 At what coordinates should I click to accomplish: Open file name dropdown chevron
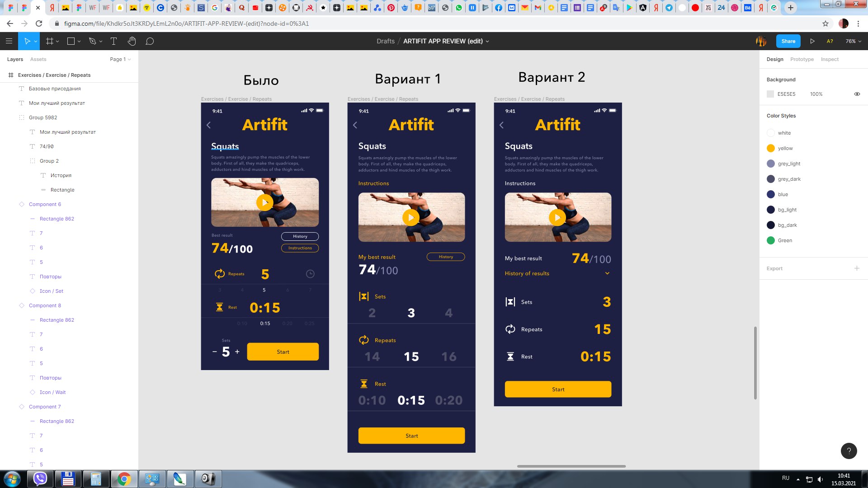pos(487,42)
